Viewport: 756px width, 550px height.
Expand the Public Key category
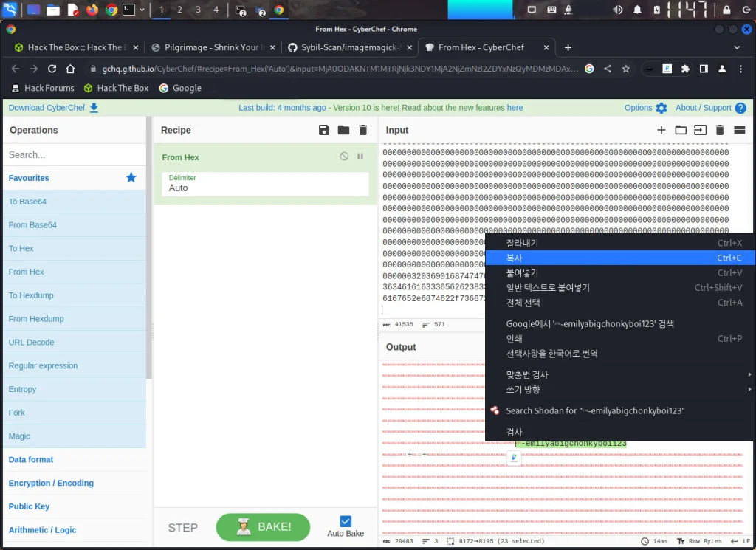pos(75,506)
